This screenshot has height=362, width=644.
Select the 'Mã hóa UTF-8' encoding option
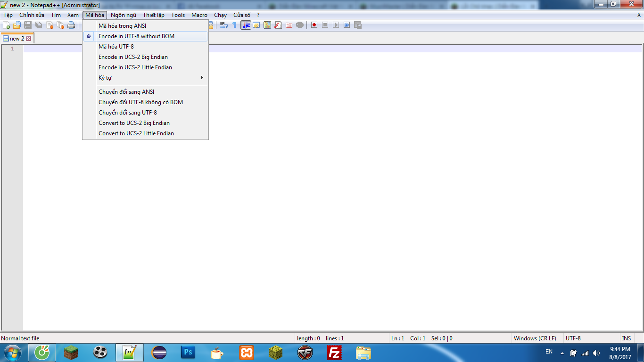point(145,47)
